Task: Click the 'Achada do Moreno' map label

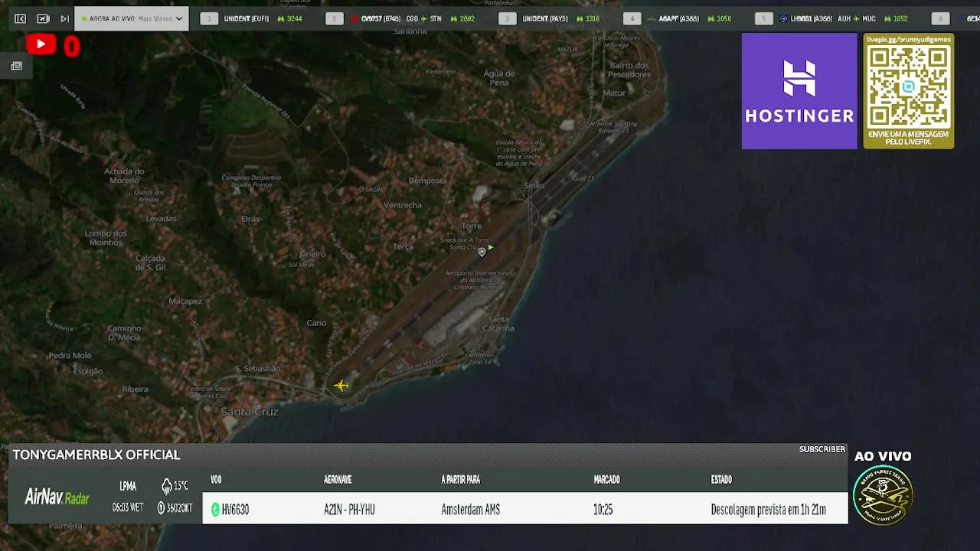Action: pos(124,176)
